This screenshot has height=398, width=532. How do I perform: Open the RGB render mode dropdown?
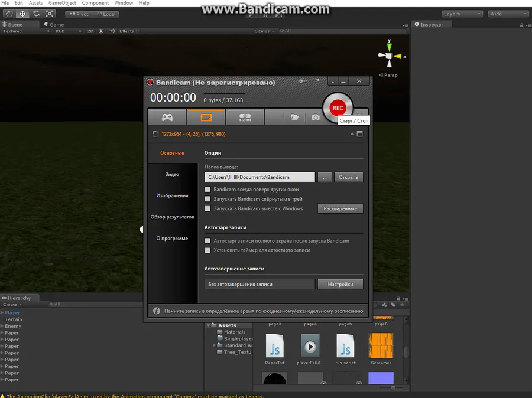click(68, 31)
